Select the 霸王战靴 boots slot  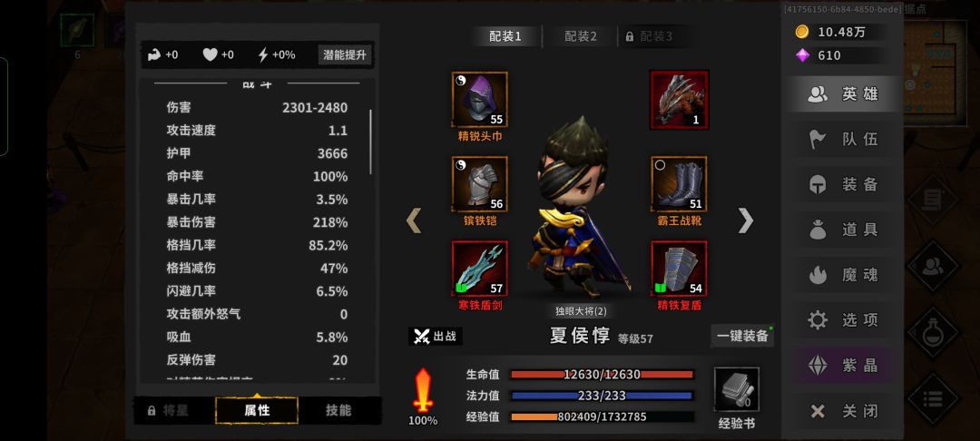(680, 184)
